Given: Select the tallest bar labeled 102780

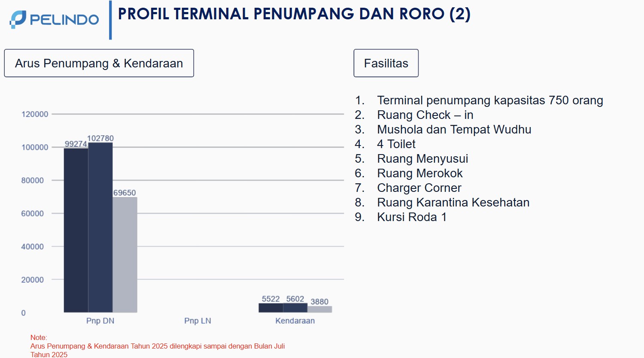Looking at the screenshot, I should click(100, 228).
